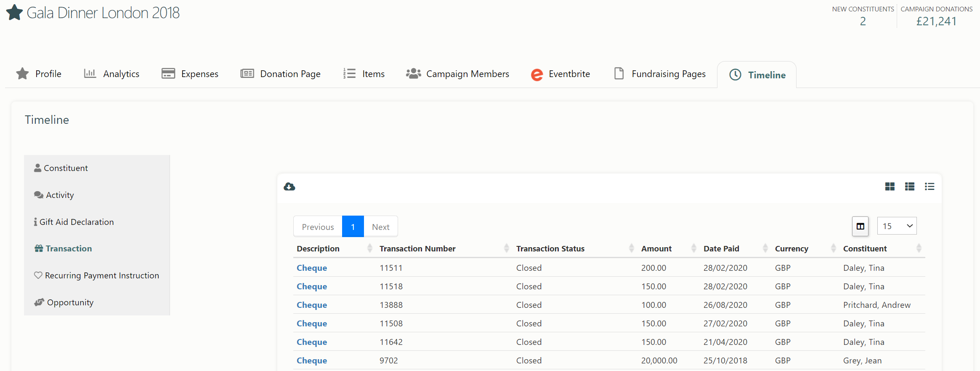Image resolution: width=980 pixels, height=371 pixels.
Task: Click the Expenses credit card icon
Action: [x=168, y=74]
